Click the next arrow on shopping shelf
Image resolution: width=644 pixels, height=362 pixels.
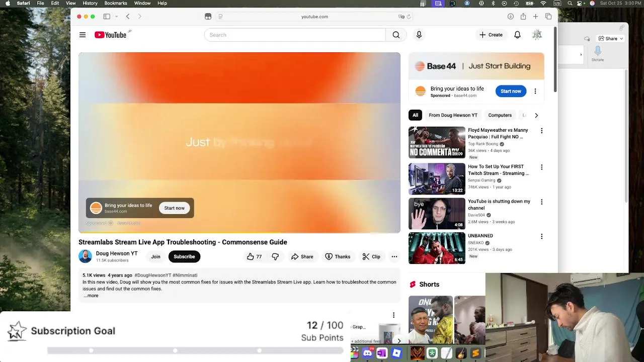399,341
